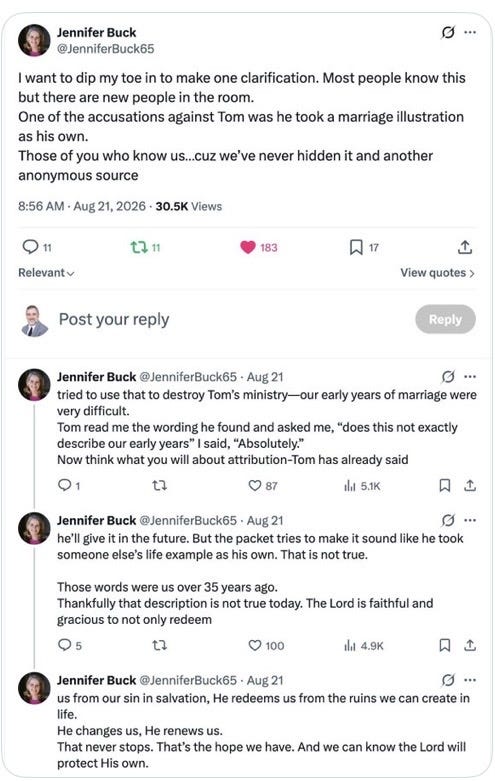Like the reply with 87 likes
The image size is (495, 781).
click(254, 485)
